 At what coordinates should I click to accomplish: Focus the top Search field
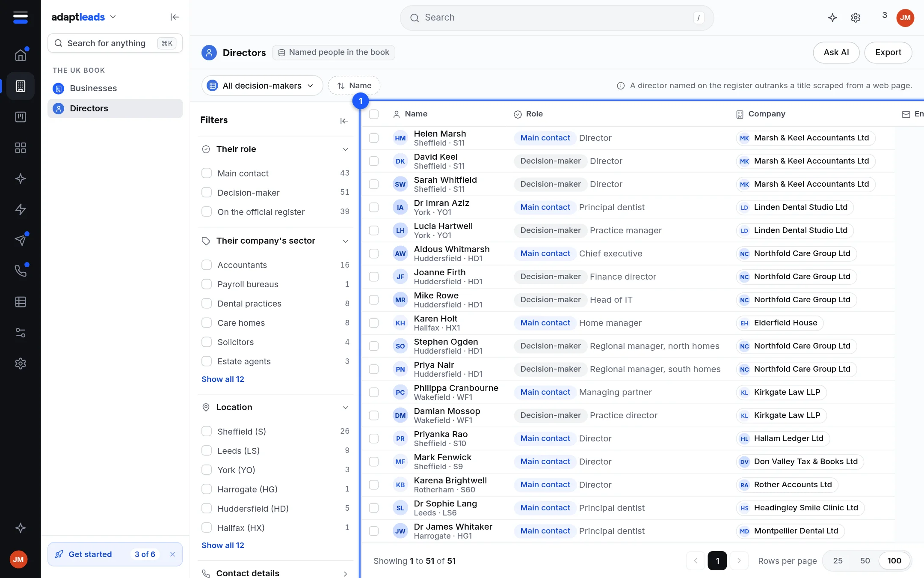click(557, 18)
